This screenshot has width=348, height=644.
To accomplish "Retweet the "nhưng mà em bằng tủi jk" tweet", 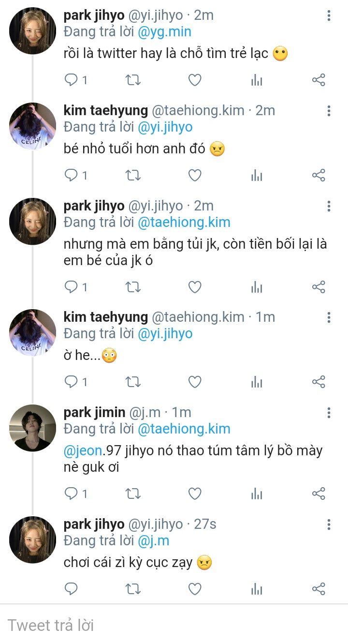I will click(133, 287).
